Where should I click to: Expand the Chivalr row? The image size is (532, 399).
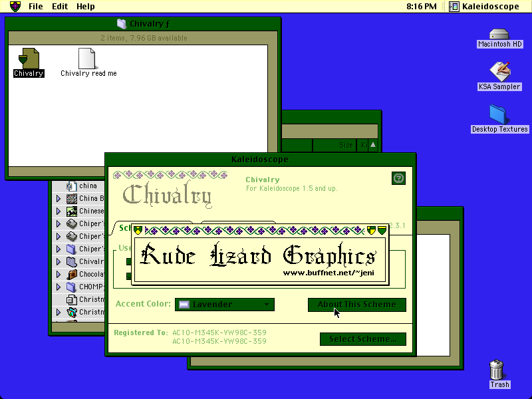click(x=59, y=261)
